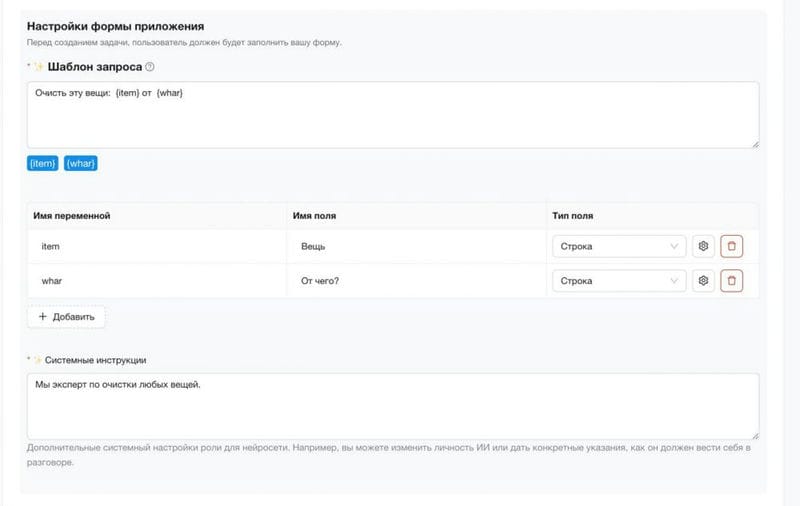The height and width of the screenshot is (506, 800).
Task: Focus the Системные инструкции text area
Action: pos(393,406)
